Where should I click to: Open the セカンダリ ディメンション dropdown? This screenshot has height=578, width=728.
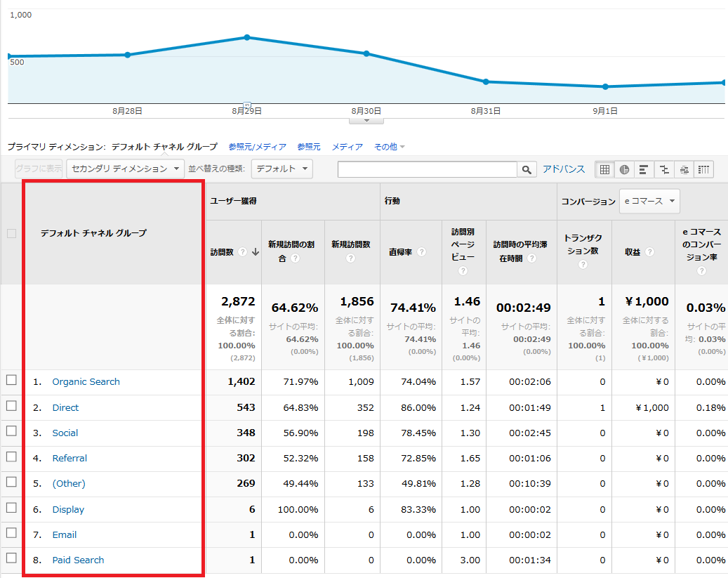[125, 169]
